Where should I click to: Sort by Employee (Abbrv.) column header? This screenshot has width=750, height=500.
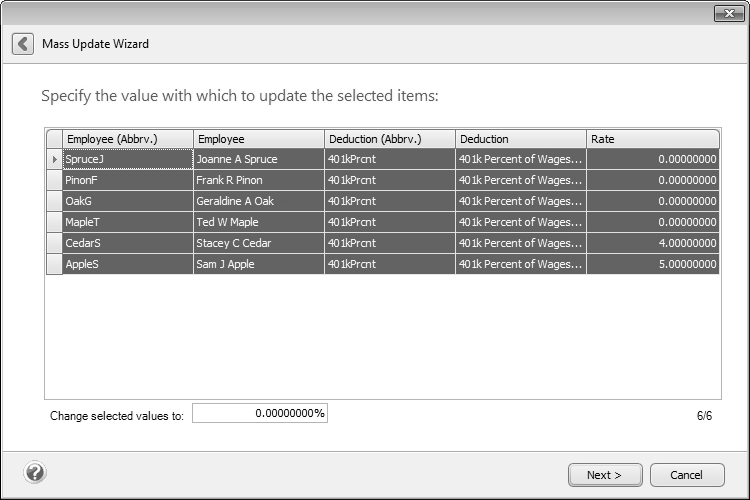[127, 139]
